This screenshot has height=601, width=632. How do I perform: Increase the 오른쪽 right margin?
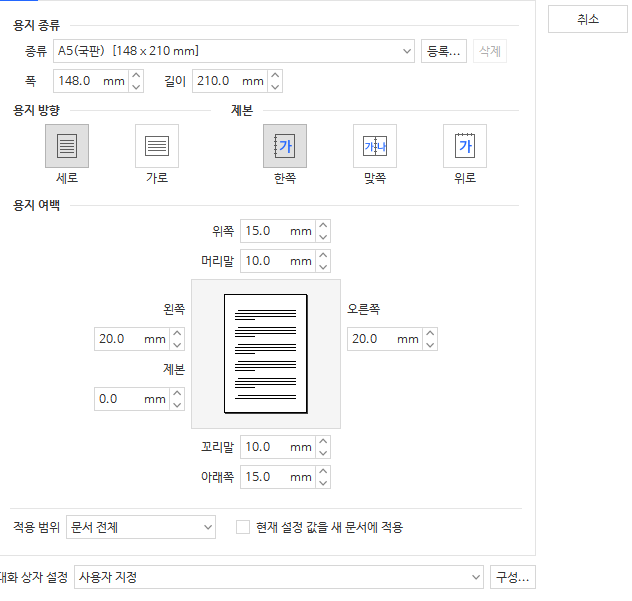pyautogui.click(x=430, y=333)
